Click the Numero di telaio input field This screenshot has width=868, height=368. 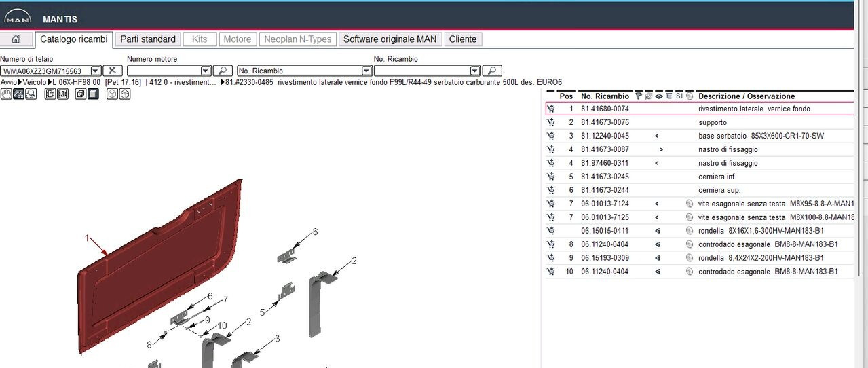(45, 71)
